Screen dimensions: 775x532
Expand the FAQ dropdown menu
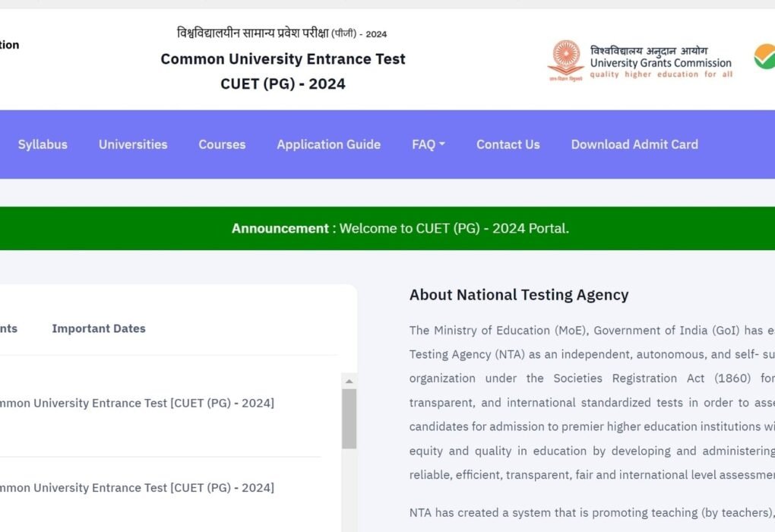428,144
